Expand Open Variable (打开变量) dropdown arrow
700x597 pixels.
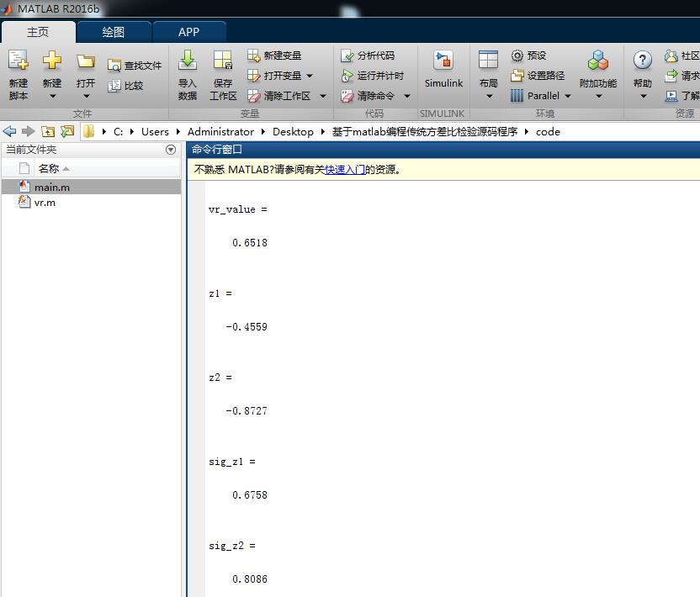(x=310, y=76)
